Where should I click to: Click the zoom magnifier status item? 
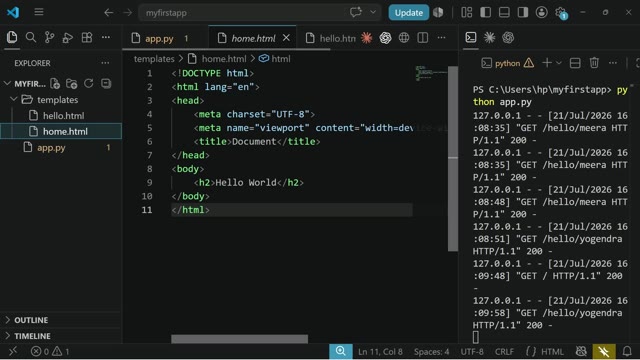point(340,351)
